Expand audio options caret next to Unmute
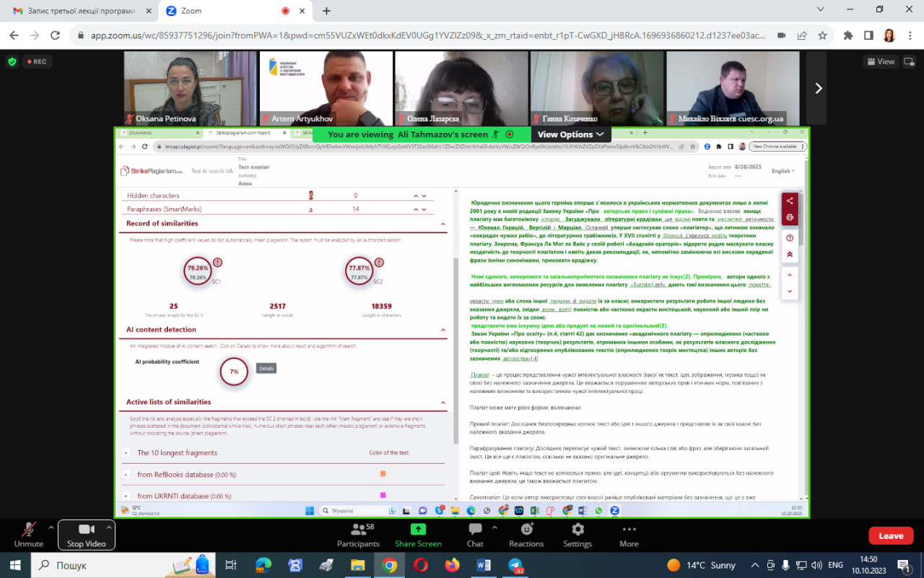The height and width of the screenshot is (578, 924). [x=51, y=528]
